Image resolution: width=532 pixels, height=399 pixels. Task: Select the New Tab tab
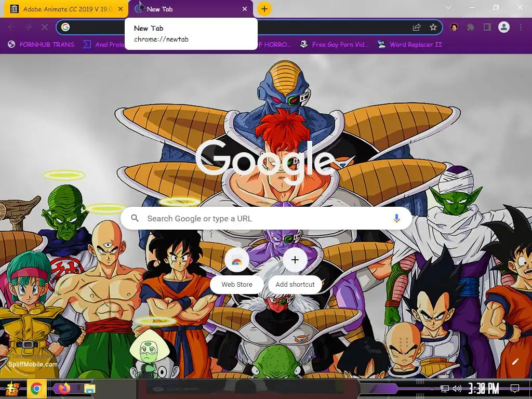point(191,9)
